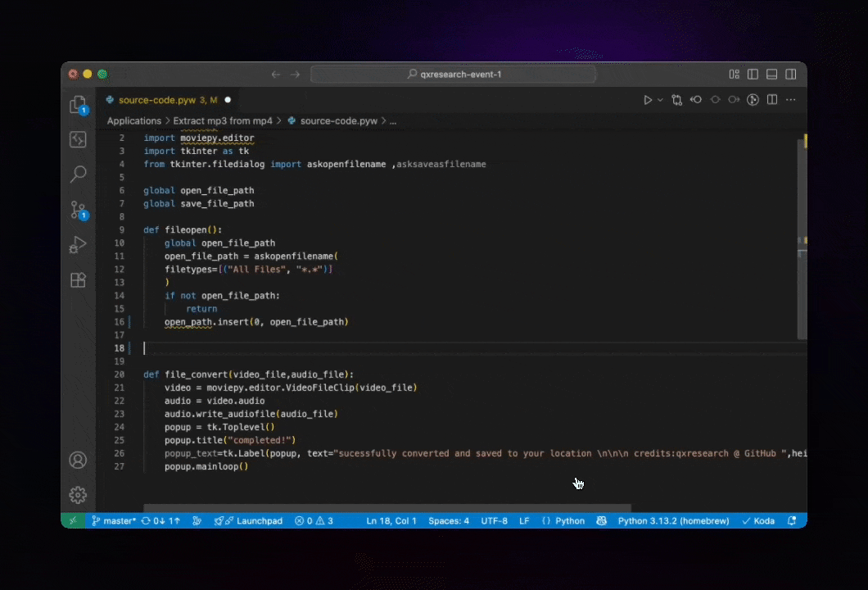Open the Accounts icon in activity bar
The image size is (868, 590).
click(78, 461)
